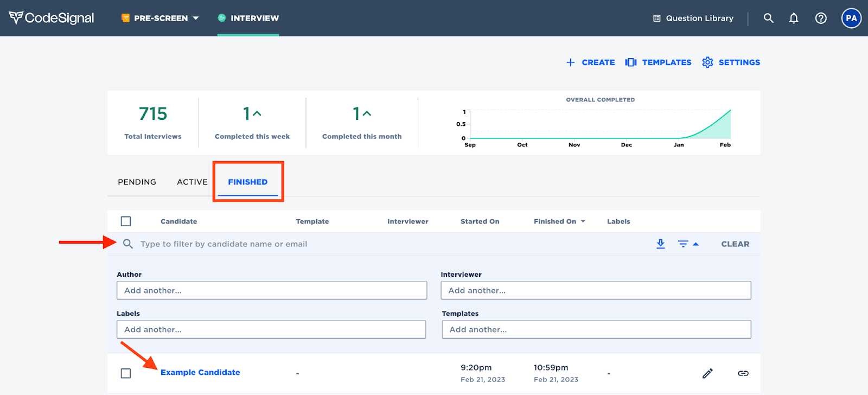868x395 pixels.
Task: Check the select-all candidates checkbox
Action: coord(126,221)
